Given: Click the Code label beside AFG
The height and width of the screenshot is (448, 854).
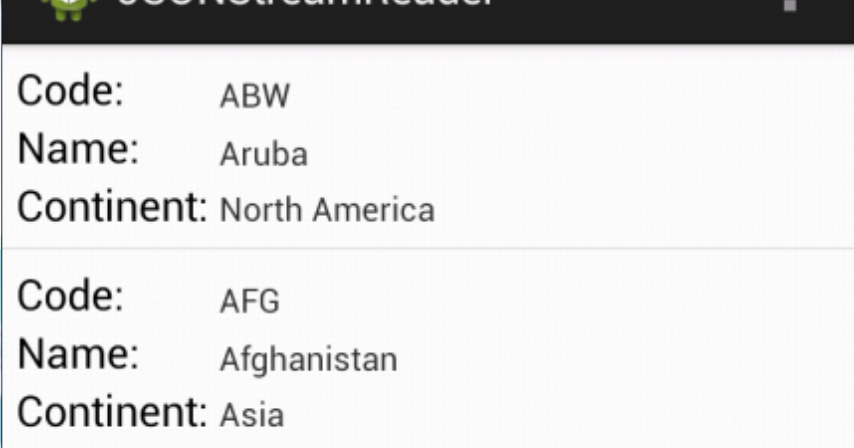Looking at the screenshot, I should pos(71,296).
